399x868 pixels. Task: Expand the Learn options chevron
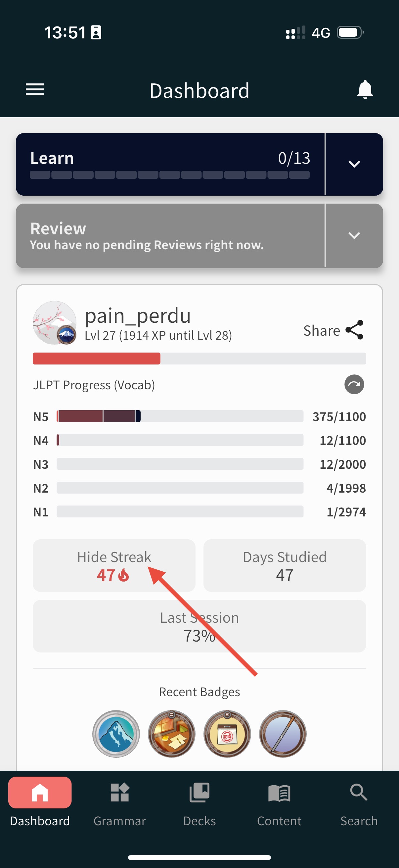354,164
